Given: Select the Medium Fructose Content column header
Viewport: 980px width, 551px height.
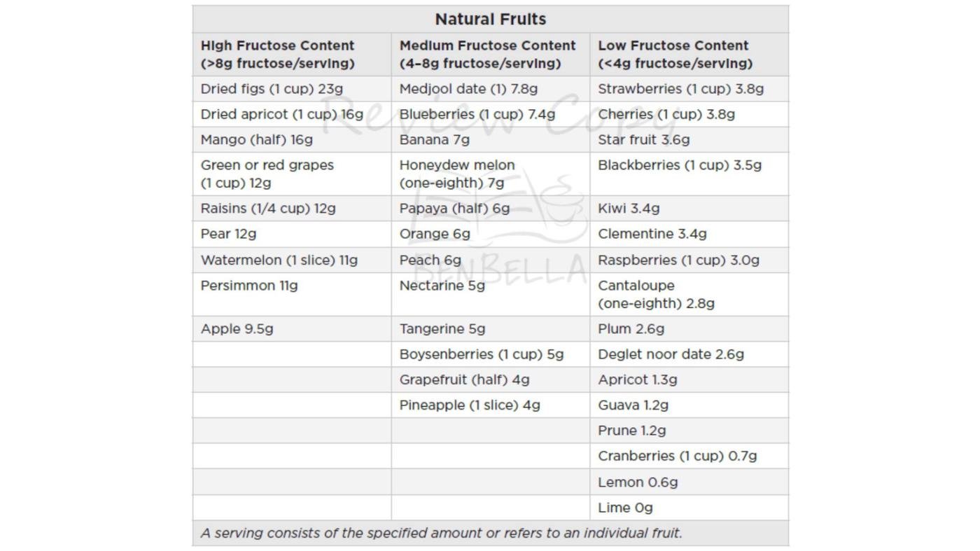Looking at the screenshot, I should pyautogui.click(x=487, y=55).
